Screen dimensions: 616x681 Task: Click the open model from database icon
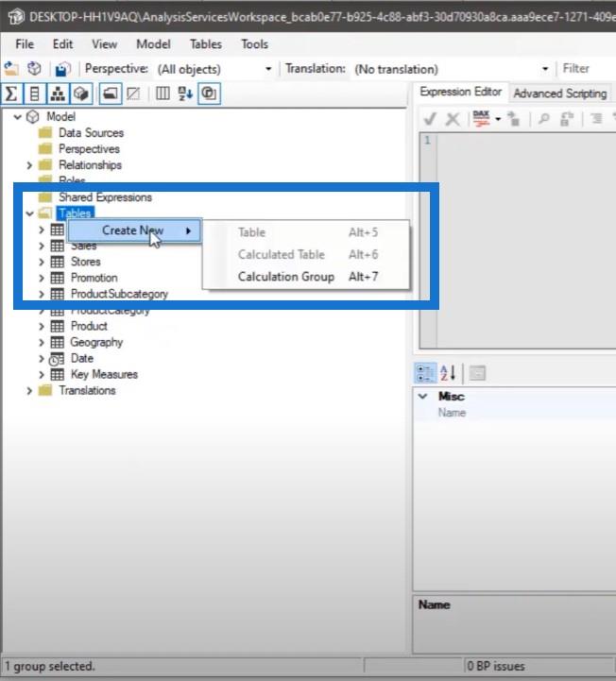coord(34,69)
